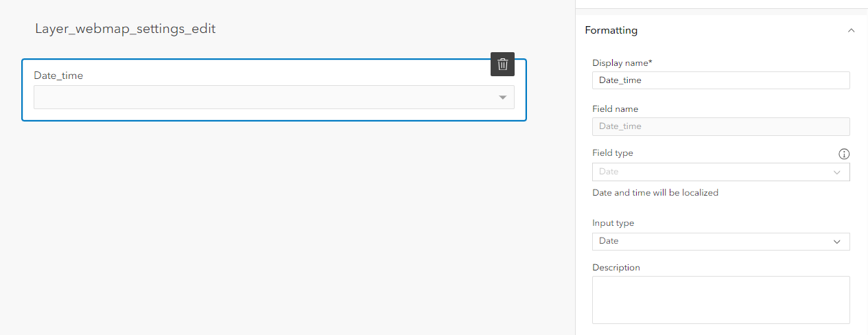
Task: Click the Description text area
Action: pyautogui.click(x=720, y=299)
